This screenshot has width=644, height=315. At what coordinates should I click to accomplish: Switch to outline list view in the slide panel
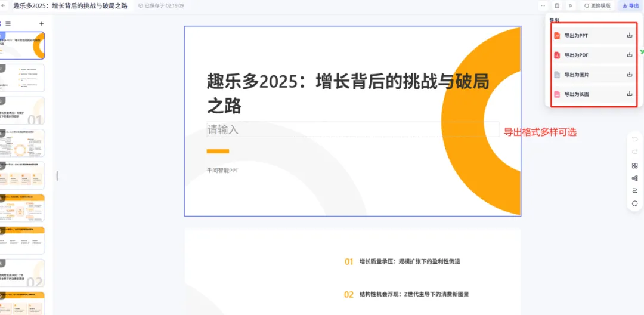(8, 24)
